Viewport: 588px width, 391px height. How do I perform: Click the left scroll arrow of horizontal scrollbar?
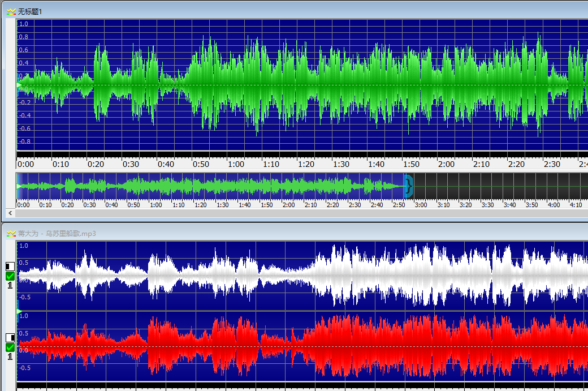9,214
